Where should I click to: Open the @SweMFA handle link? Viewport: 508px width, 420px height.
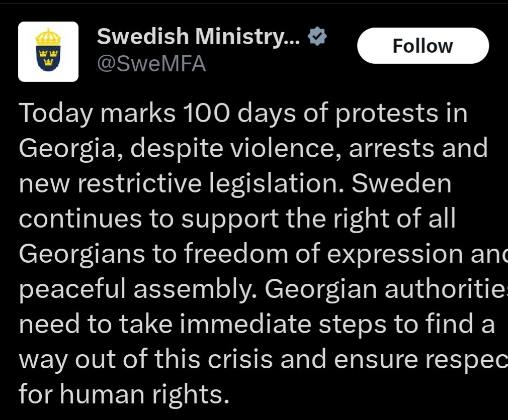(x=151, y=64)
